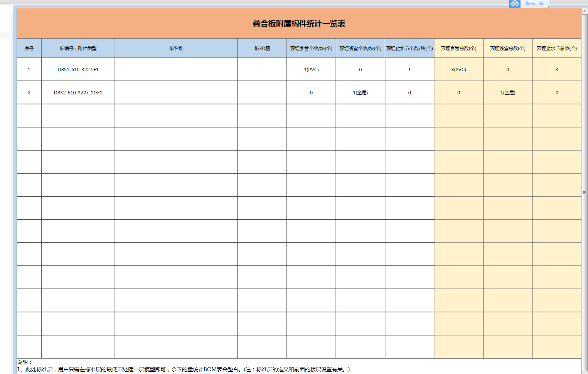The width and height of the screenshot is (588, 374).
Task: Select the 预埋线盒个数/块(个) header cell
Action: [360, 48]
